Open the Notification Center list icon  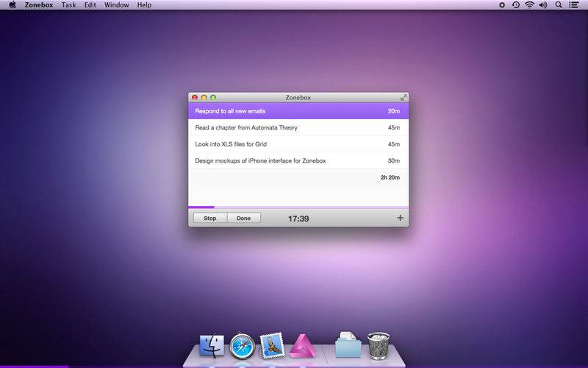click(x=573, y=5)
